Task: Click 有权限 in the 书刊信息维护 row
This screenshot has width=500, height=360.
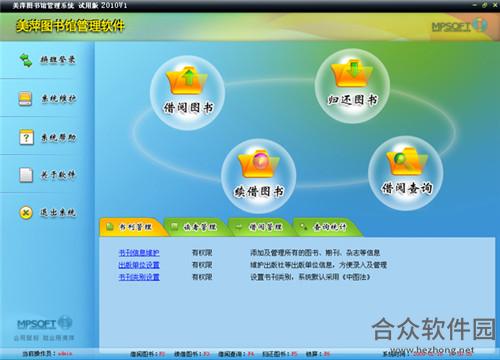Action: [x=202, y=253]
